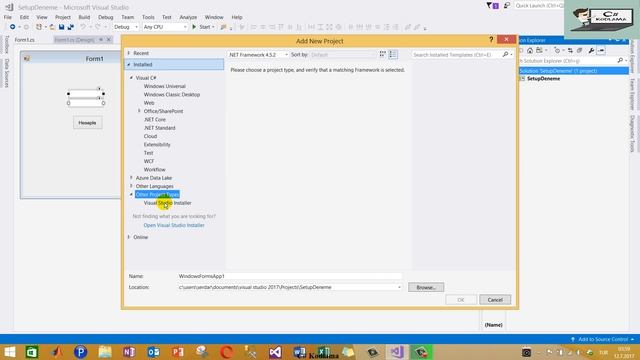Expand the Azure Data Lake node

(x=131, y=178)
